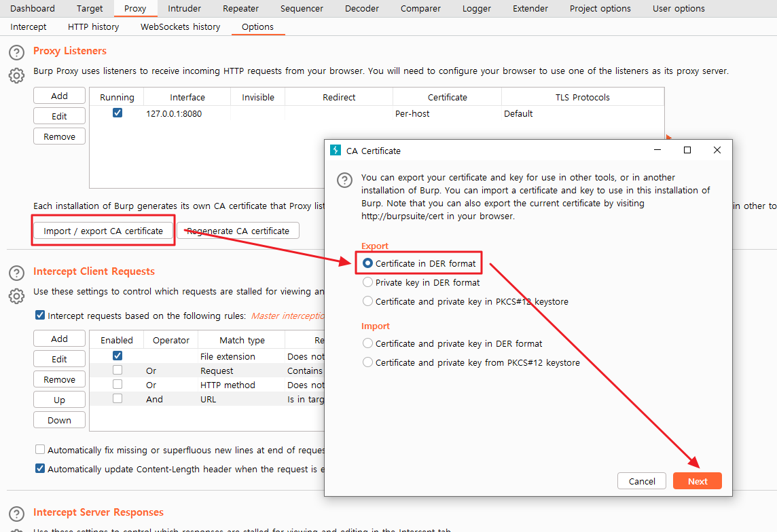This screenshot has width=777, height=532.
Task: Open Proxy Listeners help icon
Action: click(16, 52)
